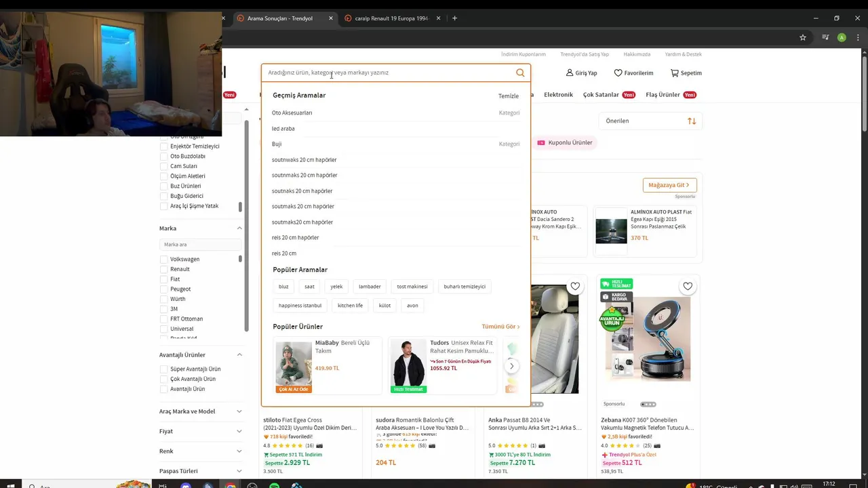Expand the Paspas Türleri filter section

click(x=239, y=471)
